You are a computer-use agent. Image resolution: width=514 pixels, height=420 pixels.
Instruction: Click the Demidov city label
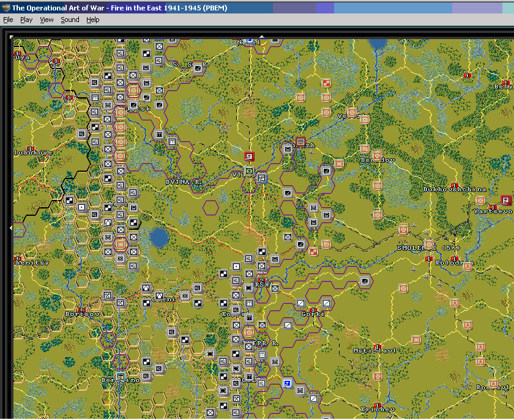click(378, 160)
